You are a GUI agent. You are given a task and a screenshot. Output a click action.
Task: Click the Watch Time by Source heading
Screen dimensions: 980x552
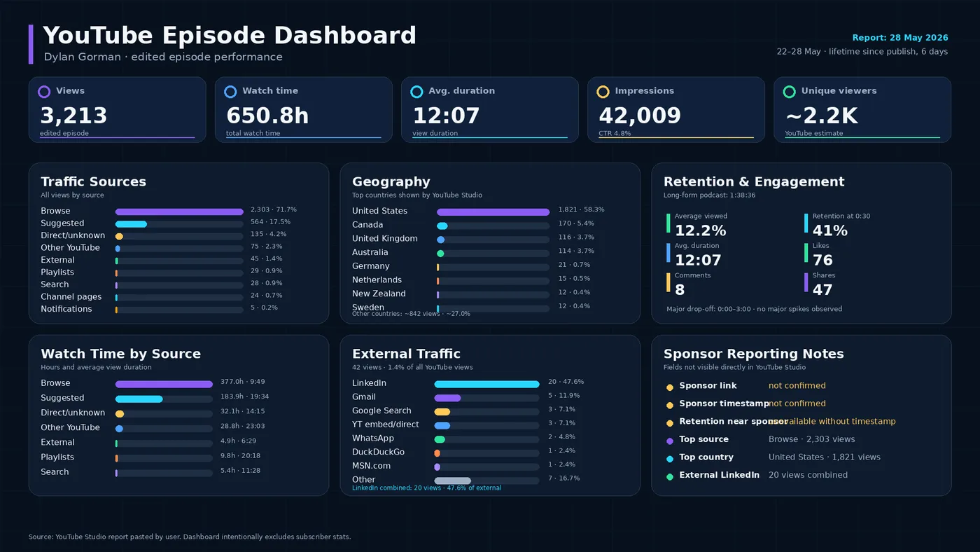(120, 354)
